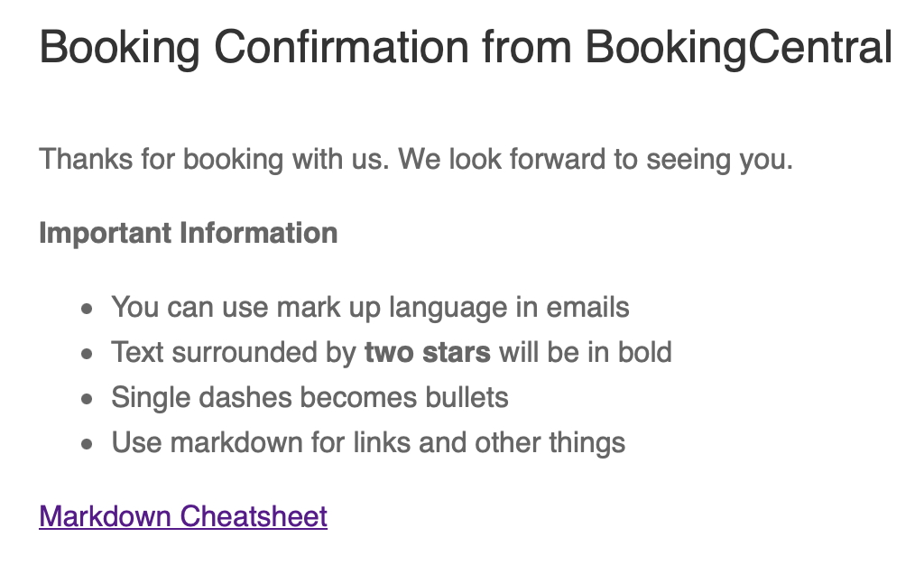The width and height of the screenshot is (924, 565).
Task: Click the word Text surrounded by
Action: tap(234, 352)
